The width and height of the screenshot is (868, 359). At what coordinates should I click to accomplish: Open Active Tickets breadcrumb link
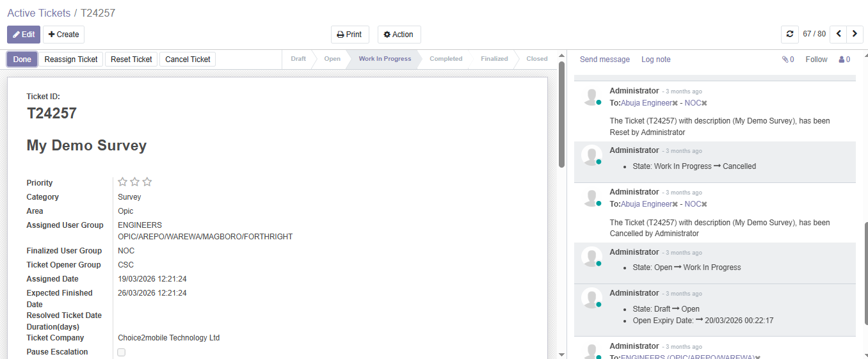click(39, 13)
